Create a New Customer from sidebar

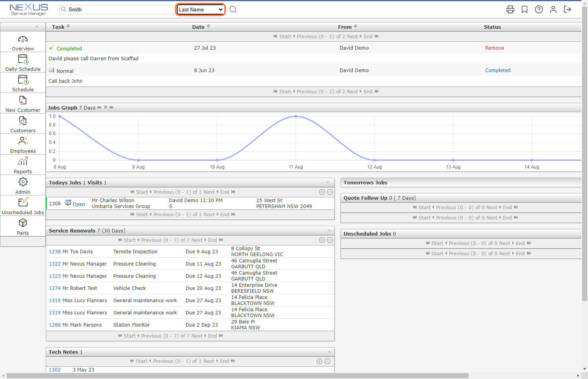click(x=23, y=104)
